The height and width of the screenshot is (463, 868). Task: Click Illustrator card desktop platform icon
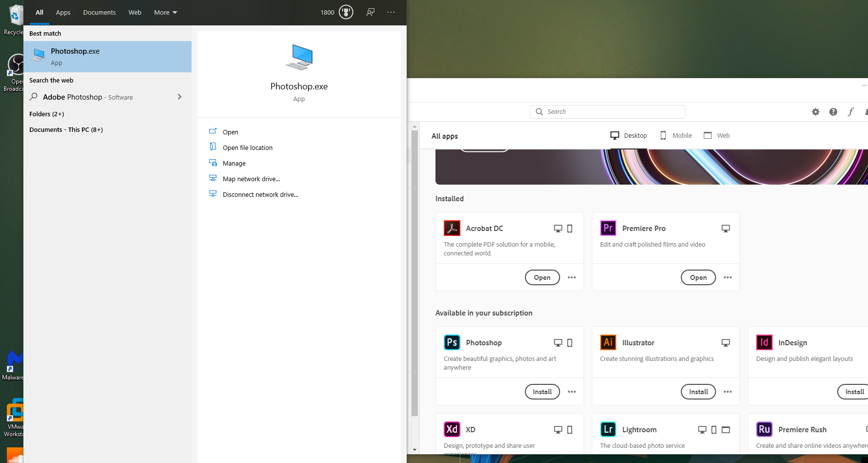coord(726,343)
